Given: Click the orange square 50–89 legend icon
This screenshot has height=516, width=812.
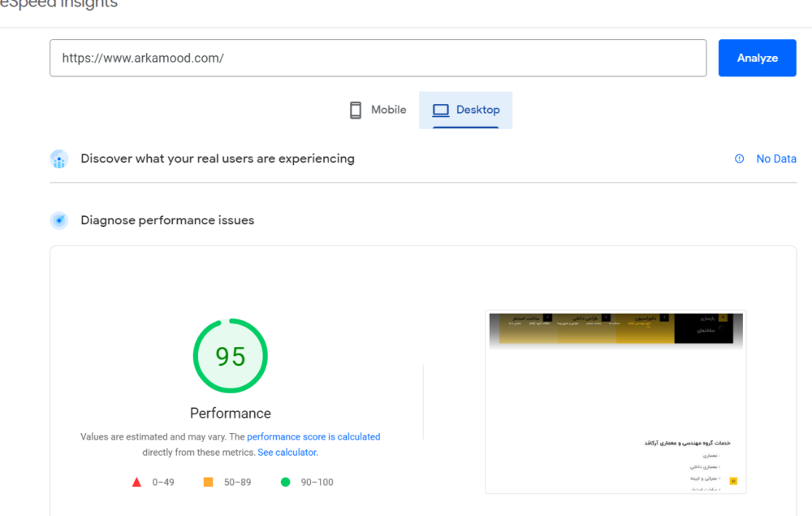Looking at the screenshot, I should 208,482.
